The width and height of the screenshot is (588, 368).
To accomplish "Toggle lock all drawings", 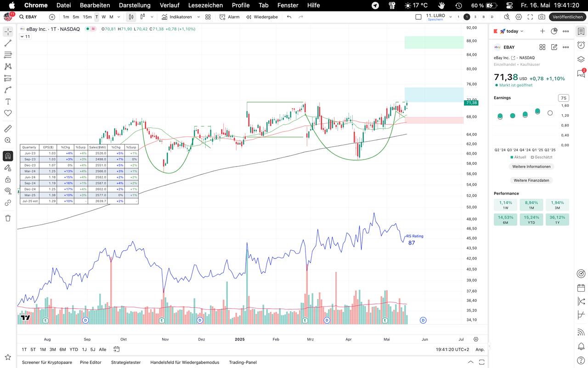I will (8, 179).
